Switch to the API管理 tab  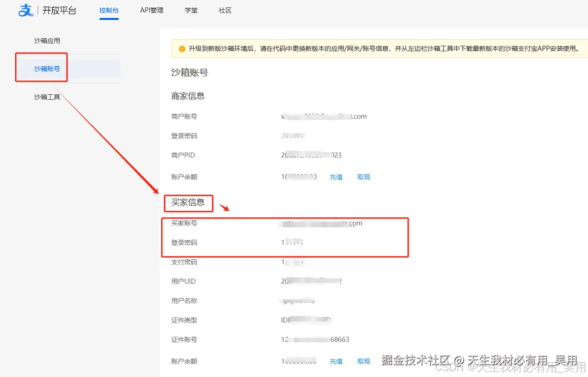[152, 10]
